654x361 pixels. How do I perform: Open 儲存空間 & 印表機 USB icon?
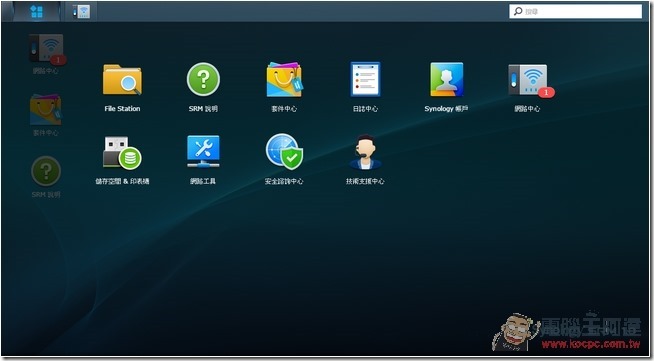coord(122,153)
